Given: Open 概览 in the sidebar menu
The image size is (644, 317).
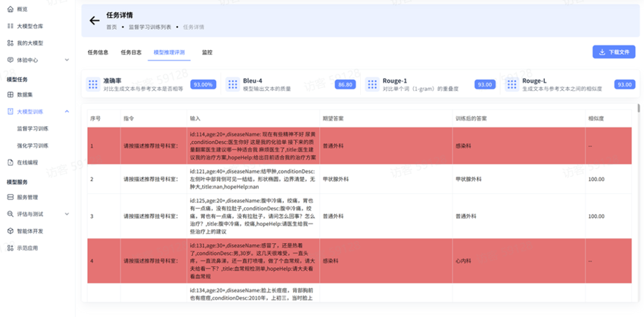Looking at the screenshot, I should point(22,9).
